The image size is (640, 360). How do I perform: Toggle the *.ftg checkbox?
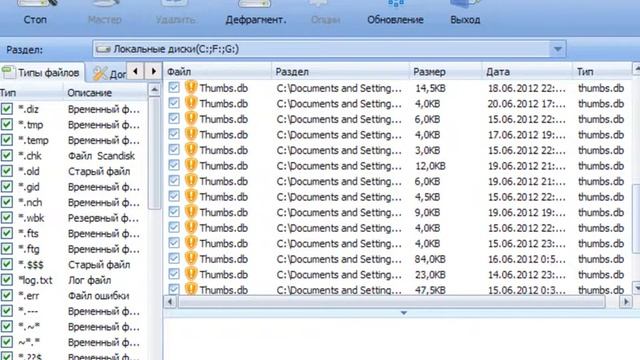[7, 249]
